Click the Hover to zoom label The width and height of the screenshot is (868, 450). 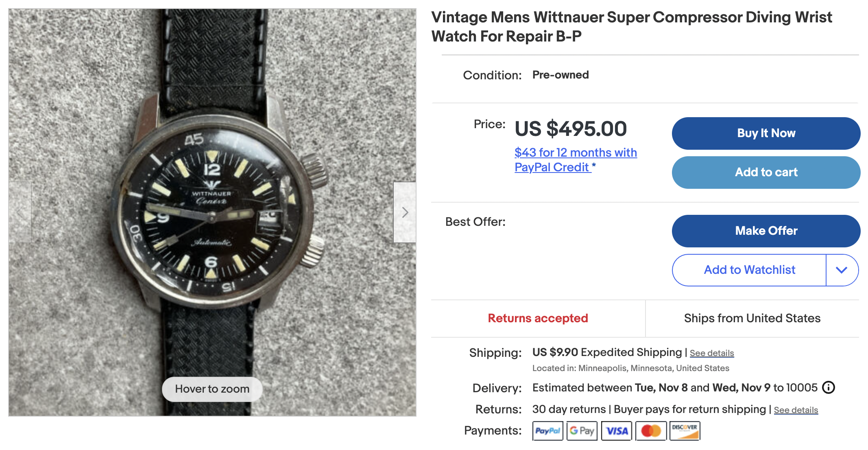click(212, 389)
